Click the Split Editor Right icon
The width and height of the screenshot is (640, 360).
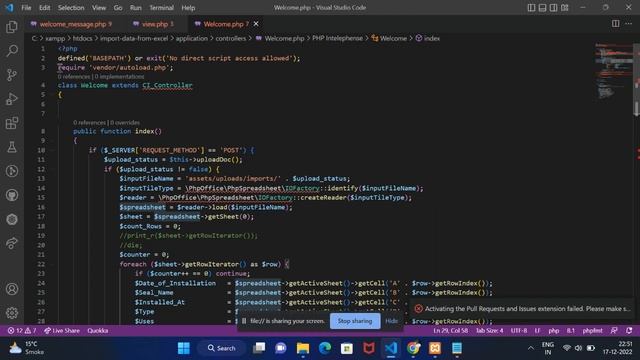pos(616,24)
